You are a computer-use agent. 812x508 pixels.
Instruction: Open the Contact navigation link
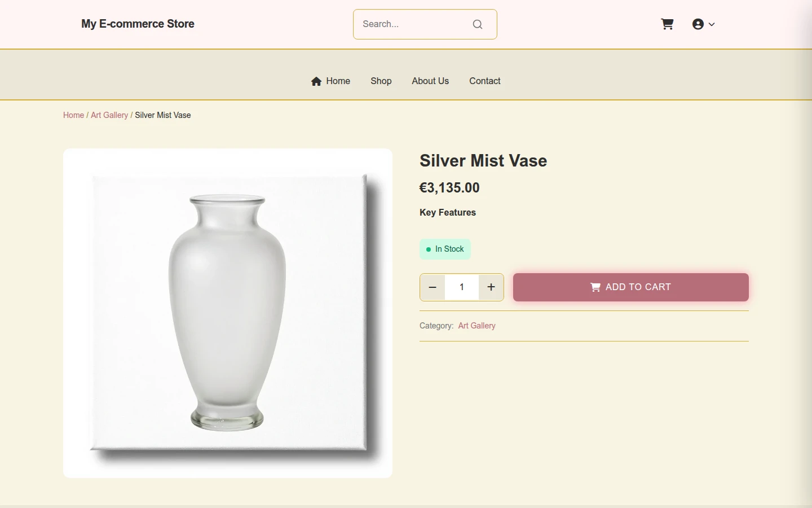point(485,81)
